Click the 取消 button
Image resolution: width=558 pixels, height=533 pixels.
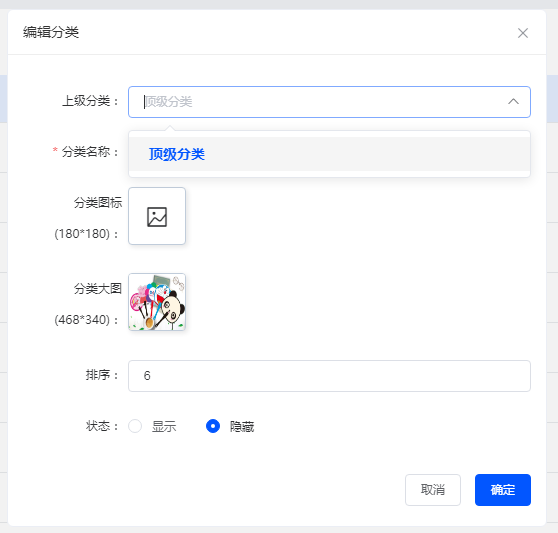point(433,490)
